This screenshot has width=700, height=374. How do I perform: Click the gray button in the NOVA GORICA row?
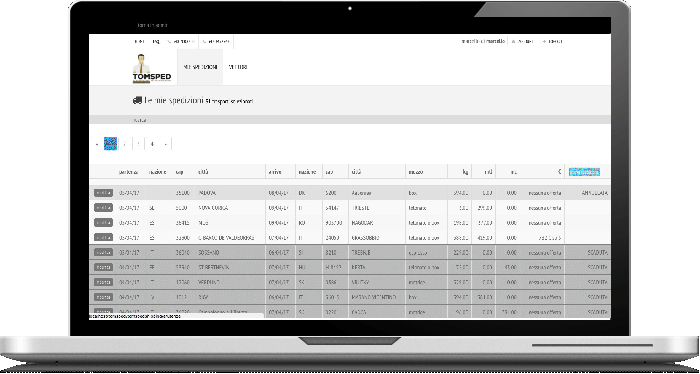click(x=104, y=208)
